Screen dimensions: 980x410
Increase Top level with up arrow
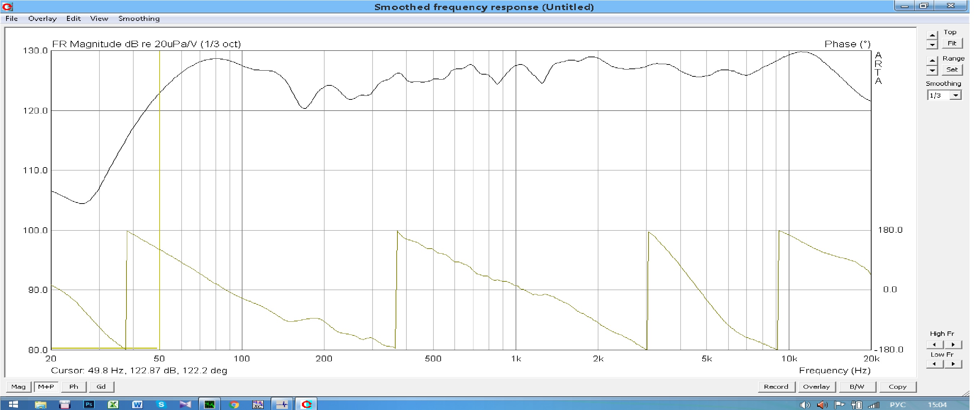coord(932,35)
